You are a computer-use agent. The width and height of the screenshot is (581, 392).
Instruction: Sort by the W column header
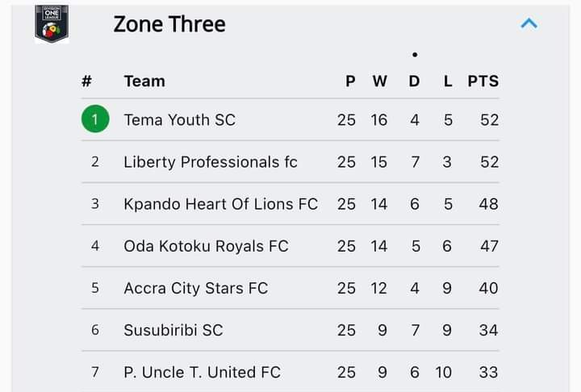[x=380, y=81]
